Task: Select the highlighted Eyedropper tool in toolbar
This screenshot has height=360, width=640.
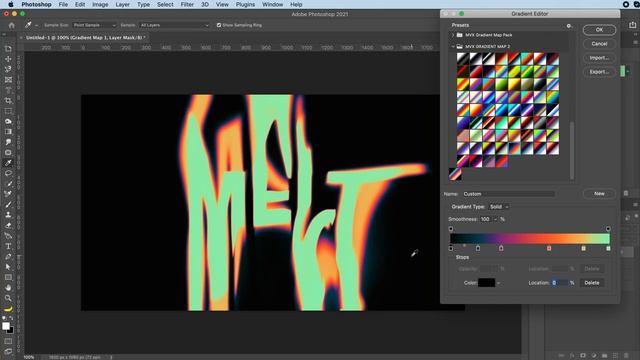Action: [8, 163]
